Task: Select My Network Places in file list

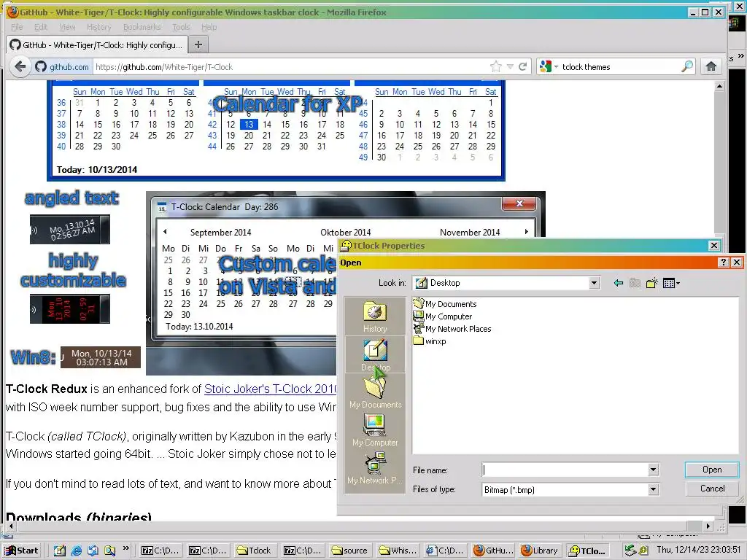Action: (x=452, y=329)
